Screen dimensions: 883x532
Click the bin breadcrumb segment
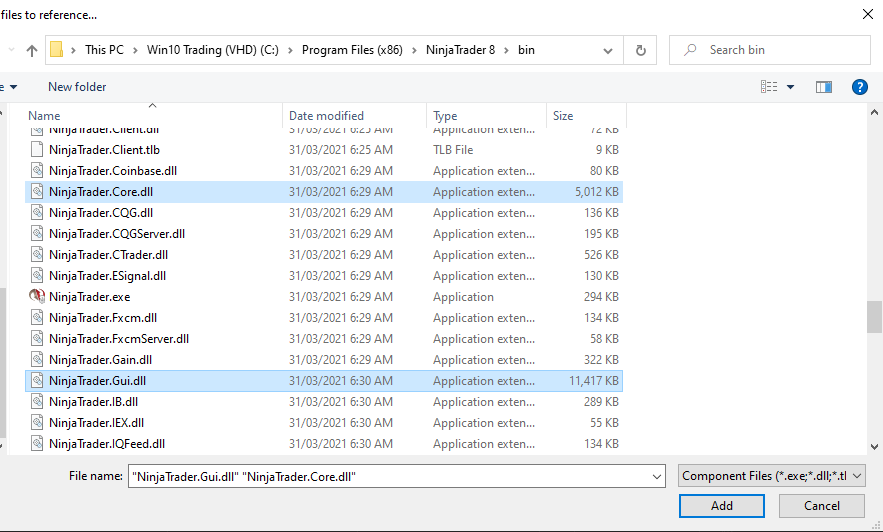527,50
